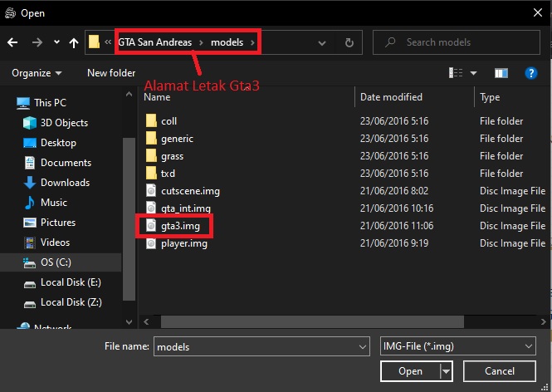Click the Open button

pos(410,371)
